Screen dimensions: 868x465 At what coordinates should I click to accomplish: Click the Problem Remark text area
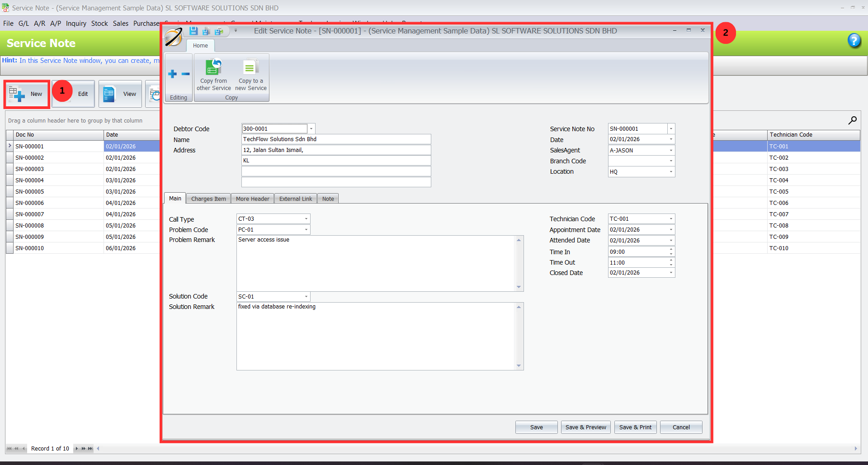click(375, 263)
